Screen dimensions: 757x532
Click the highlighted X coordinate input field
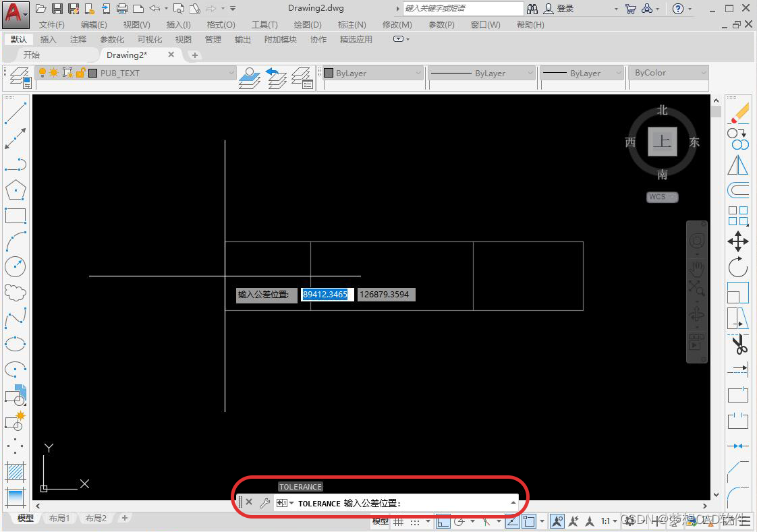point(325,295)
